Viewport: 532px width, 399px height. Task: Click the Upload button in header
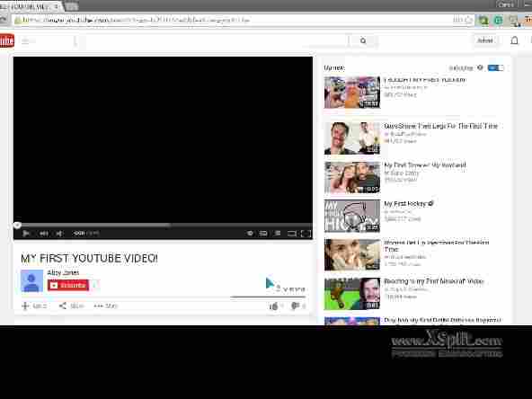click(x=485, y=40)
